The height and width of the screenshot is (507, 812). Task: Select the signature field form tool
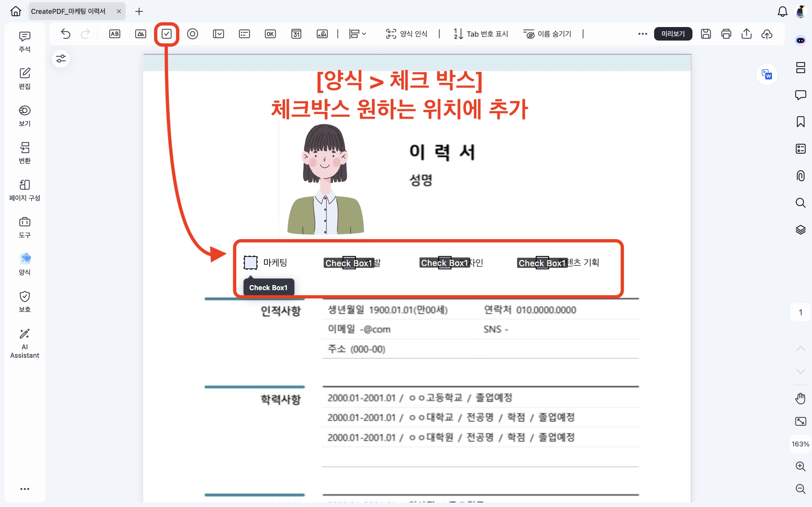(322, 34)
